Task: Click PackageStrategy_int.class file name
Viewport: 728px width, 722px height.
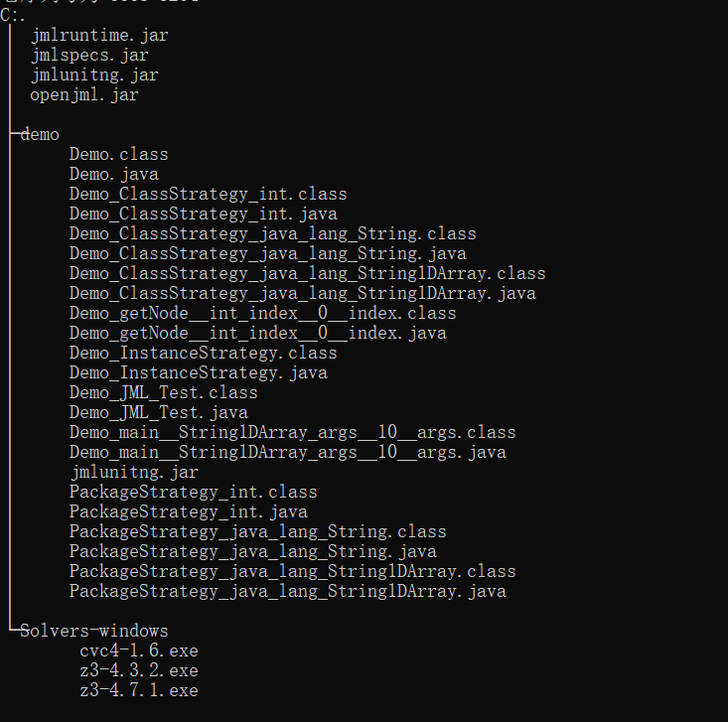Action: click(x=193, y=492)
